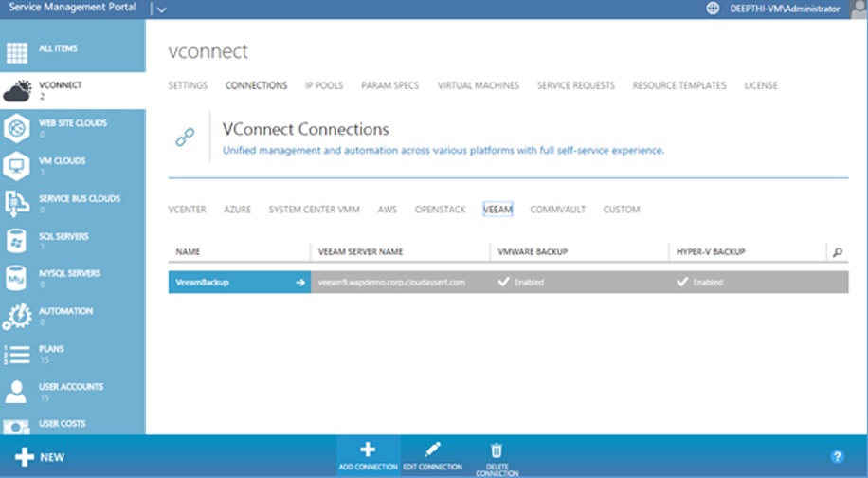Open the All Items sidebar label
This screenshot has width=868, height=478.
coord(58,48)
